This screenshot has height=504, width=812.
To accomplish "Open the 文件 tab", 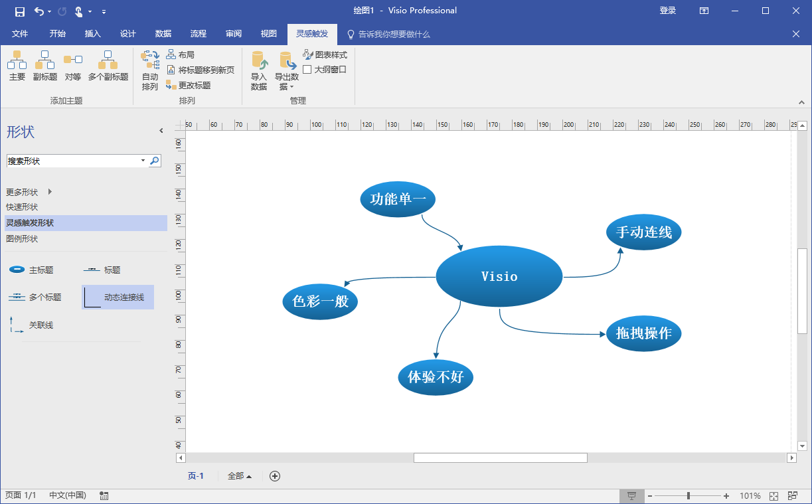I will click(x=20, y=34).
